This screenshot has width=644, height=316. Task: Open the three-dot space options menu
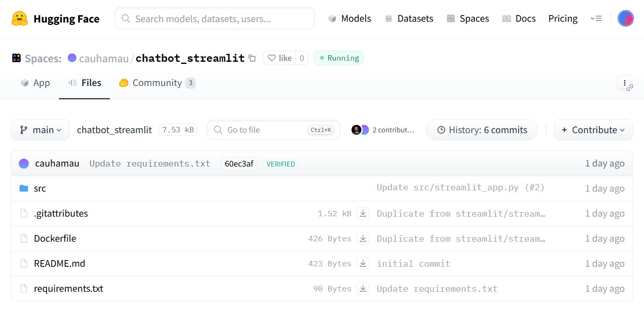[624, 83]
